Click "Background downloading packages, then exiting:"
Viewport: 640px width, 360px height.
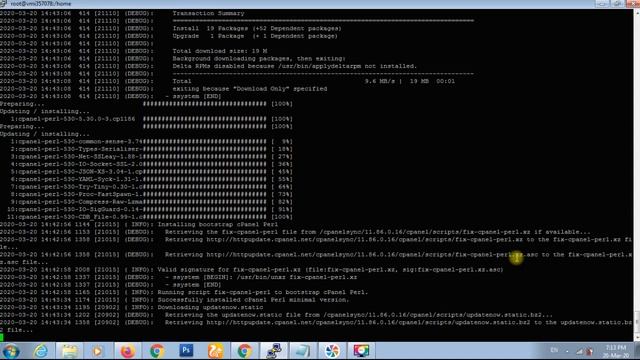click(x=259, y=58)
